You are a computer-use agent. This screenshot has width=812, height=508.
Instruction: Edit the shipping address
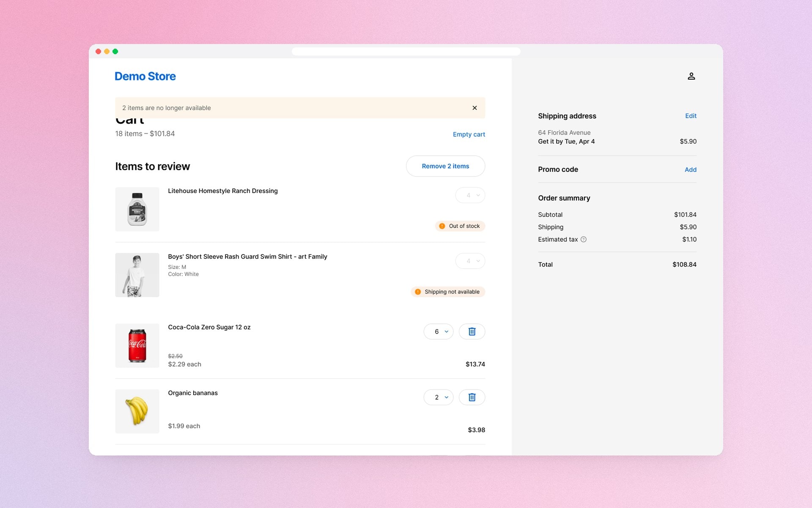point(691,116)
